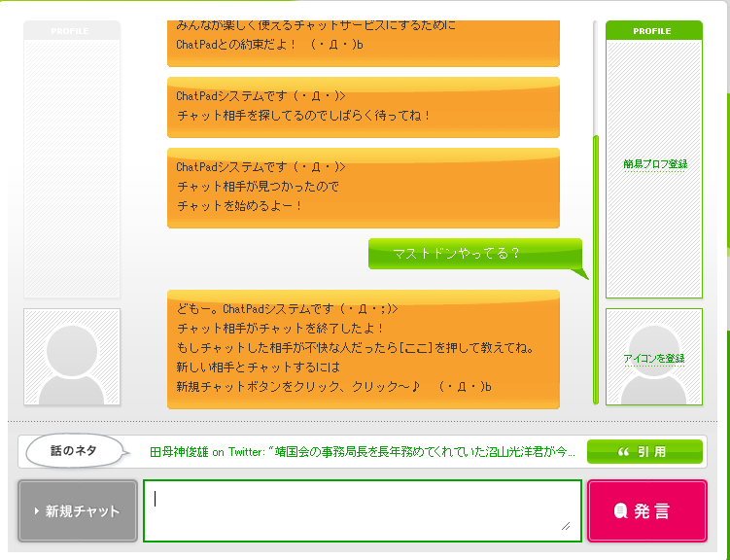Click the gray PROFILE header on the left
Screen dimensions: 730x560
(72, 31)
